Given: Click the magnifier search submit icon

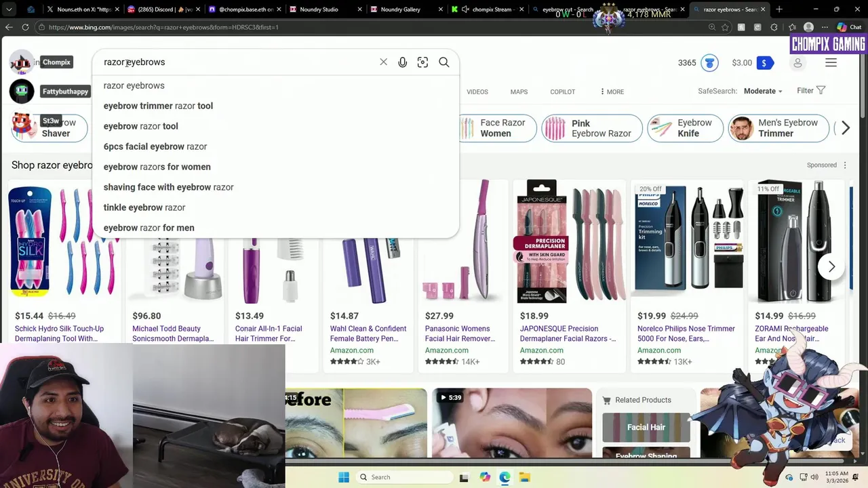Looking at the screenshot, I should (444, 62).
